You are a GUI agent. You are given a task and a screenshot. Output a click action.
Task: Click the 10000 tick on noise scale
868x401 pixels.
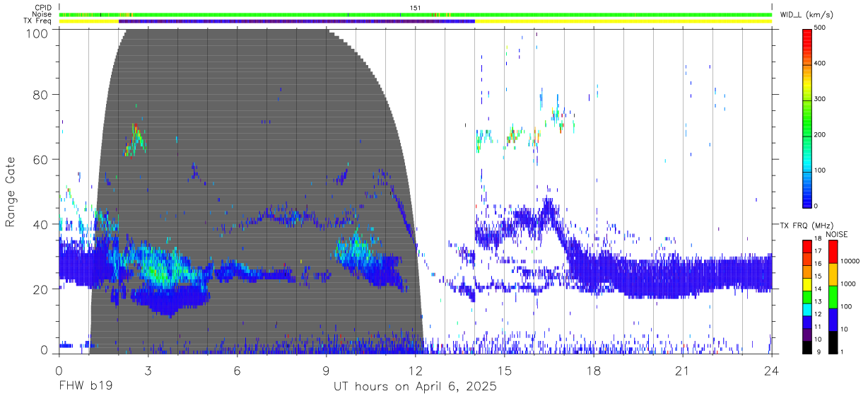pos(850,262)
